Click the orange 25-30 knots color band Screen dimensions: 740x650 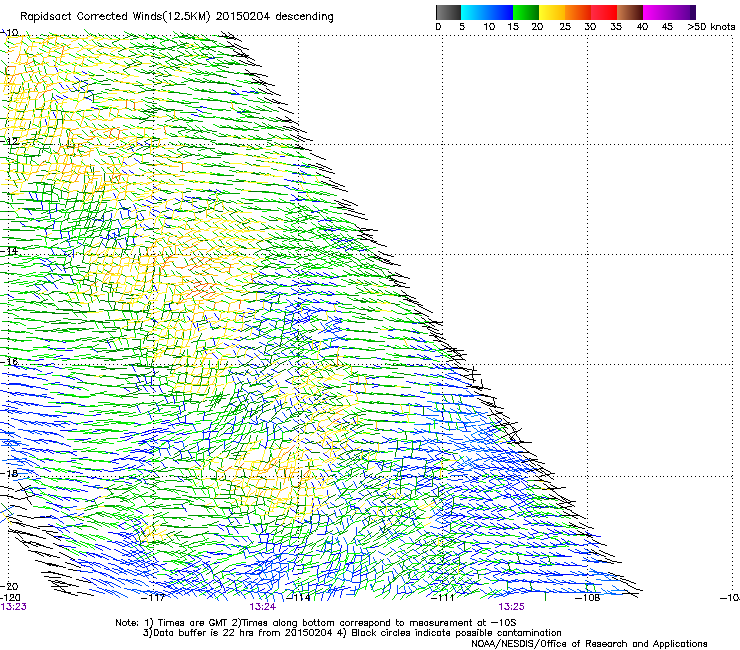click(x=578, y=12)
